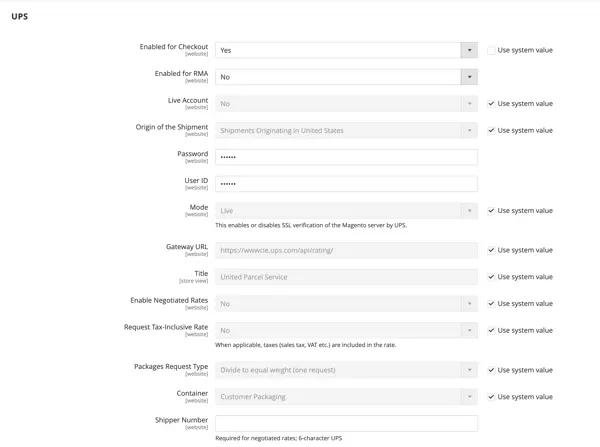The height and width of the screenshot is (447, 600).
Task: Click the UPS section heading
Action: point(20,16)
